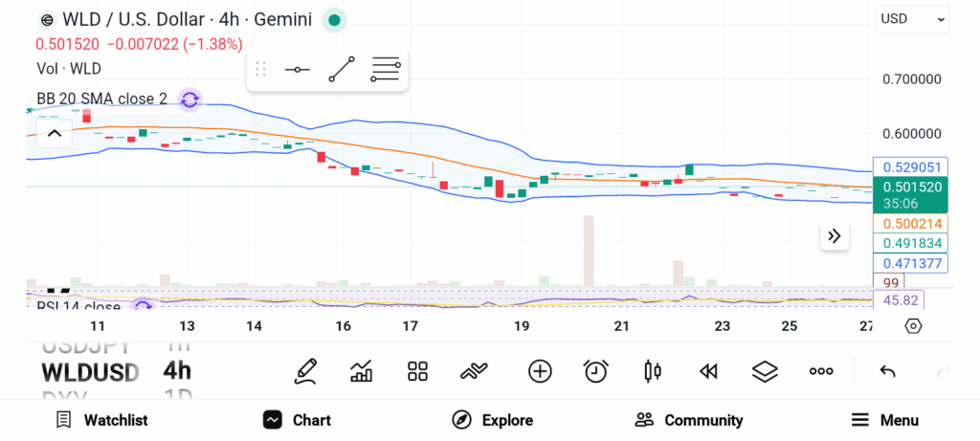Toggle the BB indicator purple refresh icon
This screenshot has height=441, width=980.
point(189,99)
